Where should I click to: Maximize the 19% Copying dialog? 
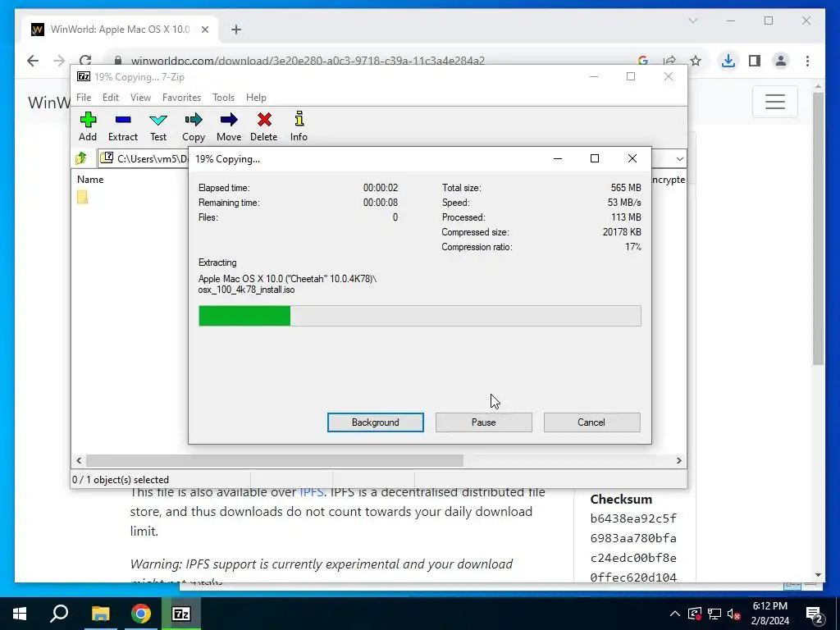595,158
